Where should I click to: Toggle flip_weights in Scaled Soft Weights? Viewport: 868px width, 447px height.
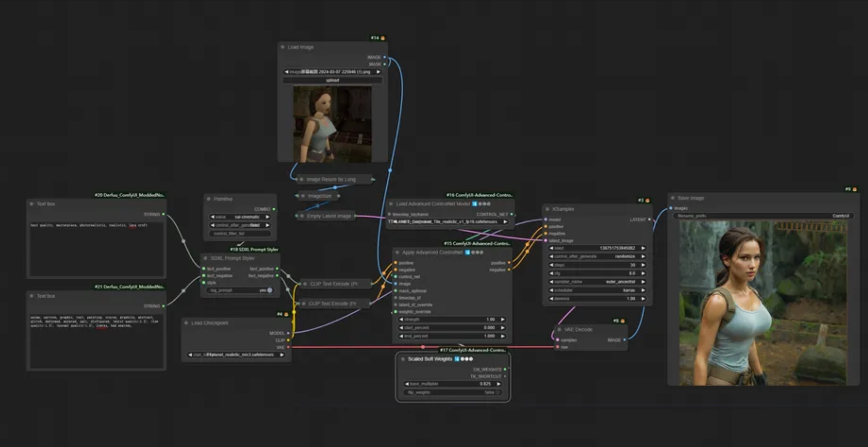(452, 392)
